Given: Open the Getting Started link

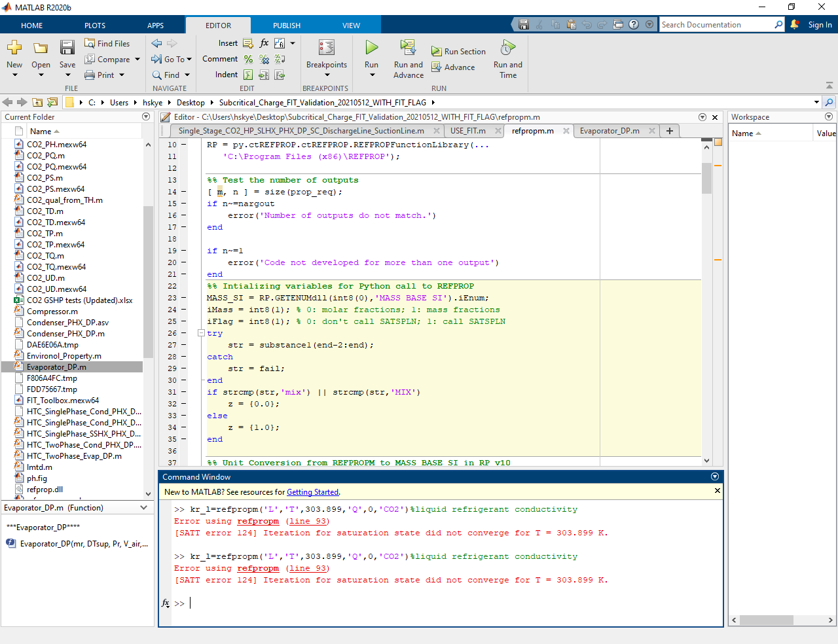Looking at the screenshot, I should click(312, 492).
